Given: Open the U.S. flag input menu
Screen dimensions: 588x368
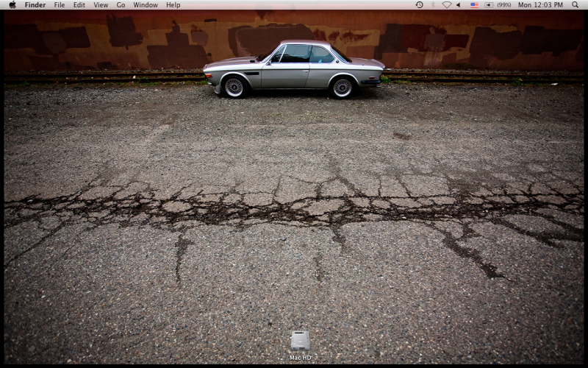Looking at the screenshot, I should click(474, 5).
